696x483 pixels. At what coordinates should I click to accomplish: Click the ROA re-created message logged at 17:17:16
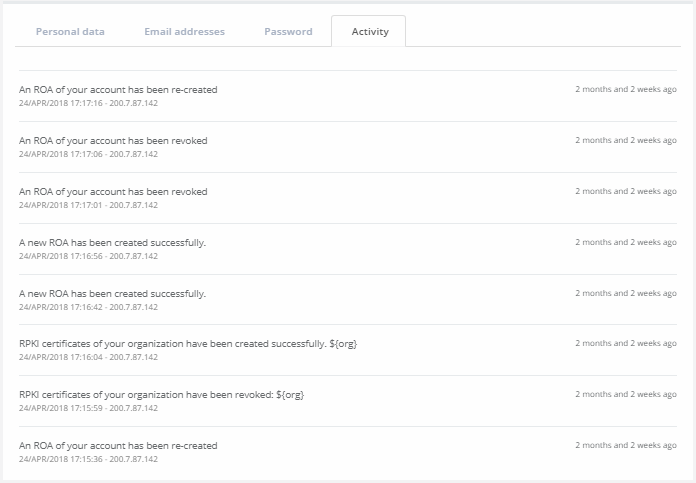pyautogui.click(x=118, y=90)
